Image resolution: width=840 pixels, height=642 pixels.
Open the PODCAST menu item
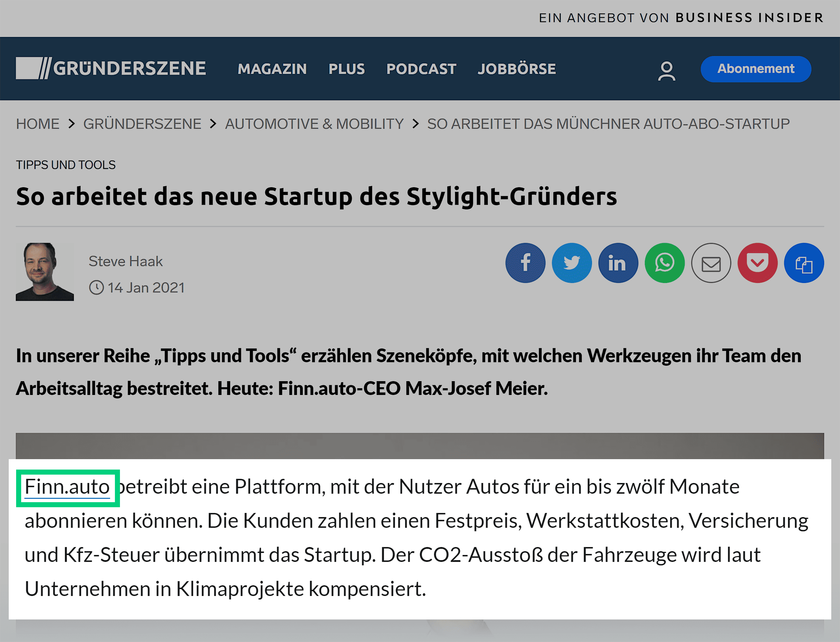coord(421,69)
